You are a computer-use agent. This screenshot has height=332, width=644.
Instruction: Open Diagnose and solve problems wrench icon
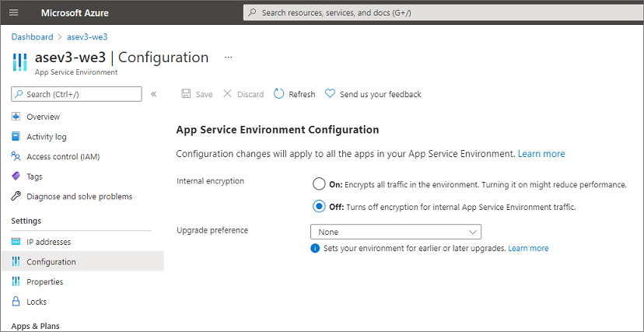[x=16, y=197]
